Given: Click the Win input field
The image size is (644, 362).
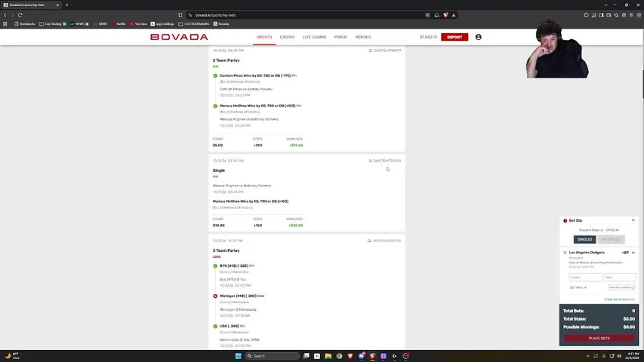Looking at the screenshot, I should pyautogui.click(x=619, y=278).
